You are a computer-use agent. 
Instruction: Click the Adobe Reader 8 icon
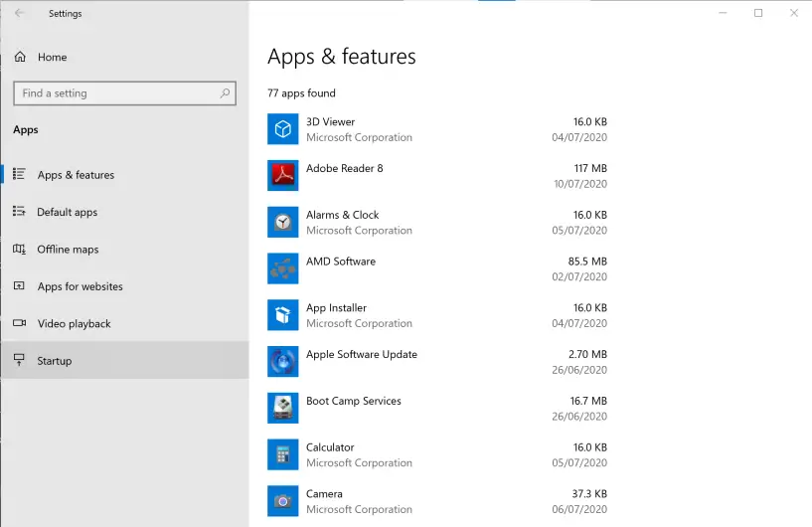(282, 176)
